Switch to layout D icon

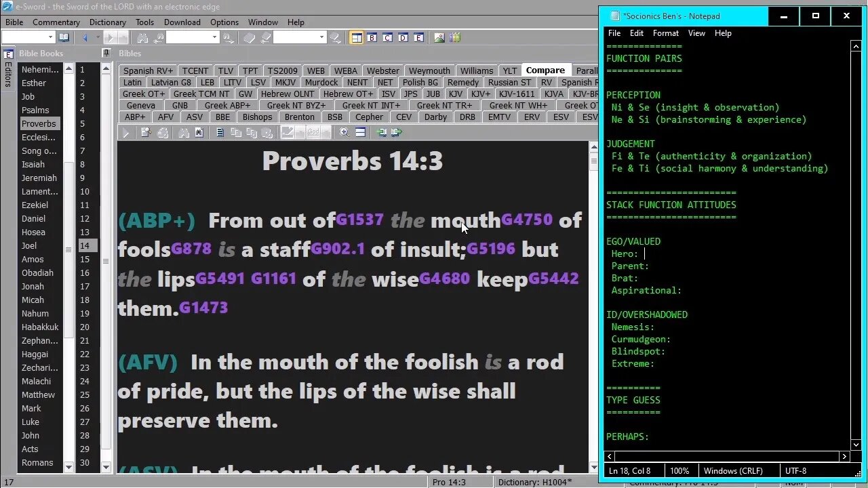pyautogui.click(x=403, y=37)
